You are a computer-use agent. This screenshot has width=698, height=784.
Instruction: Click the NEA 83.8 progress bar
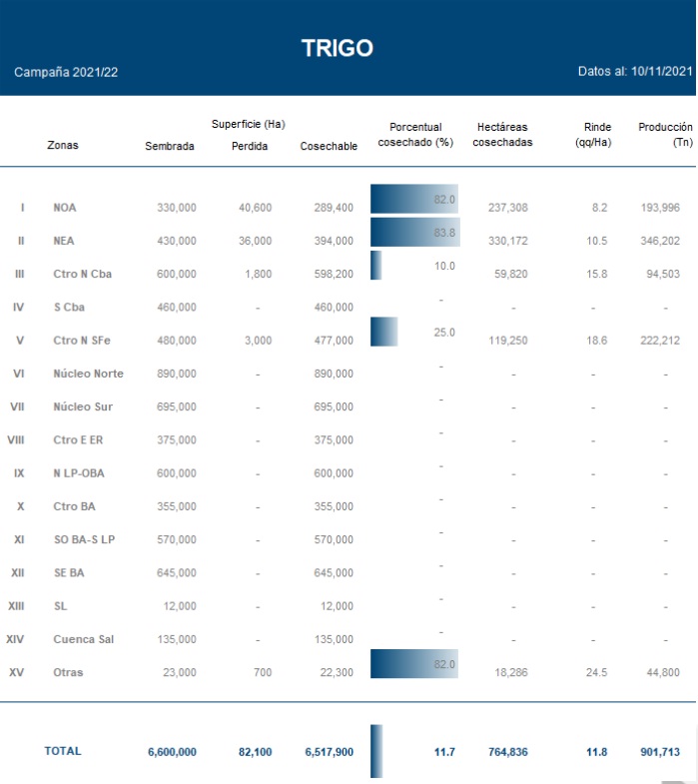413,233
